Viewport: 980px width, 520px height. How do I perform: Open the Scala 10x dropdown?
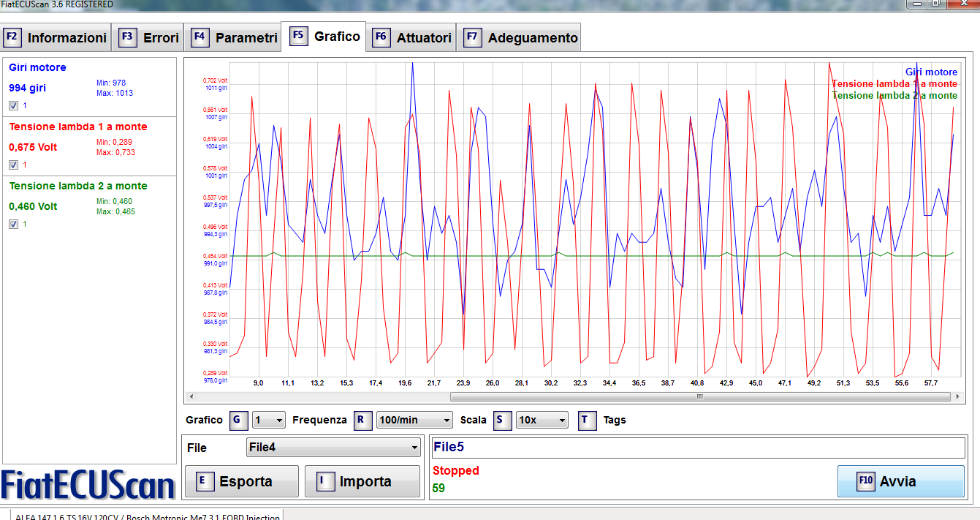542,420
